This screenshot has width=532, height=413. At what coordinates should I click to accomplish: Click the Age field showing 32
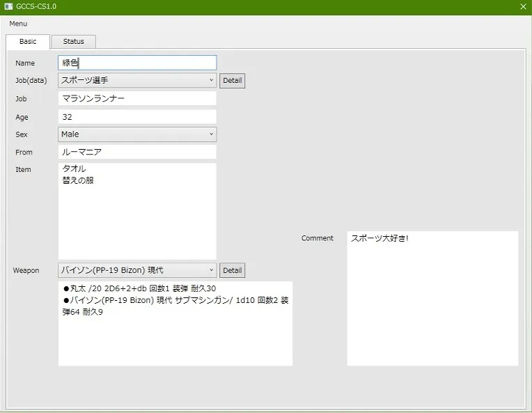pyautogui.click(x=137, y=117)
